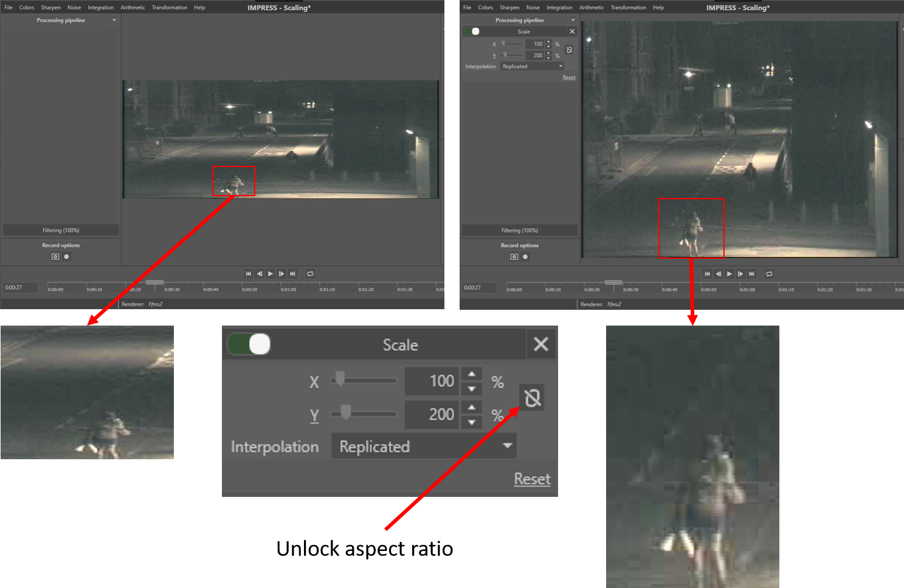This screenshot has height=588, width=904.
Task: Expand Processing pipeline chevron in right window
Action: point(573,20)
